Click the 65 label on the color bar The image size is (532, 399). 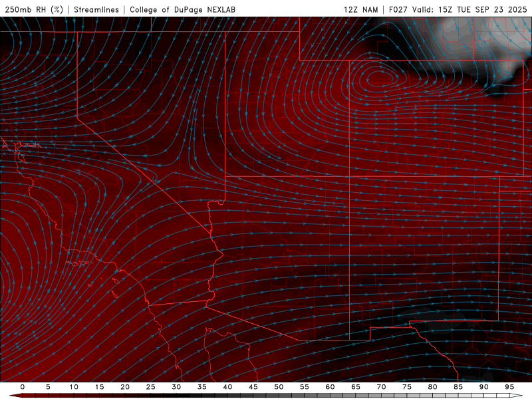(x=356, y=387)
